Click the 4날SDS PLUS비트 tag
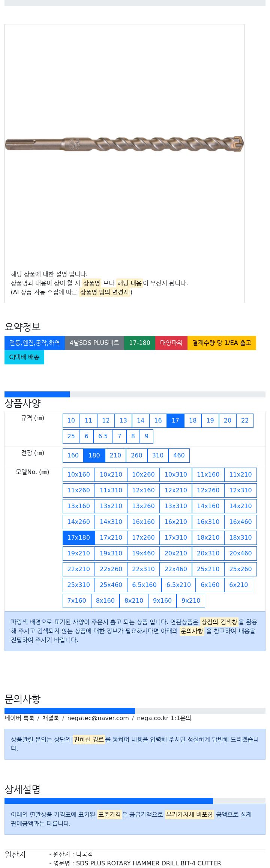The height and width of the screenshot is (868, 270). [x=94, y=343]
